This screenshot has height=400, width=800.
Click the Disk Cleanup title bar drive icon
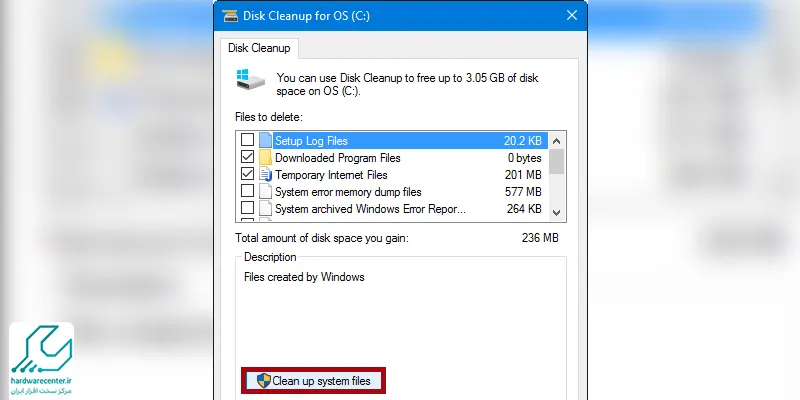coord(230,15)
